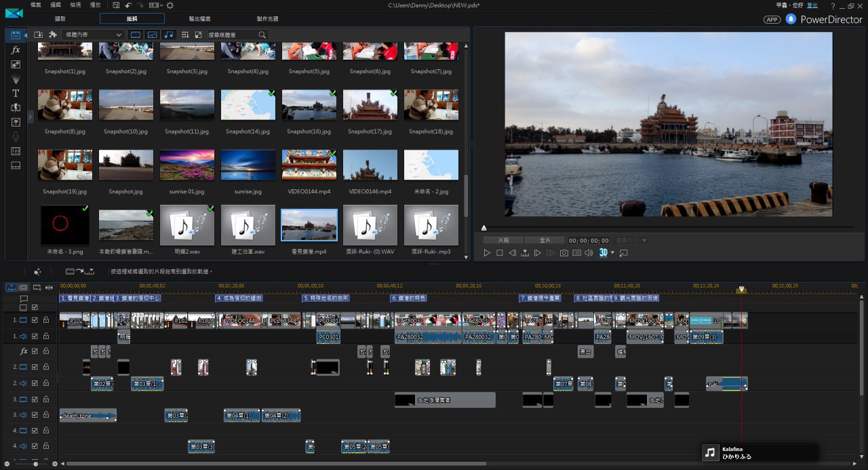Click the preview volume speaker icon
Viewport: 868px width, 470px height.
coord(589,253)
